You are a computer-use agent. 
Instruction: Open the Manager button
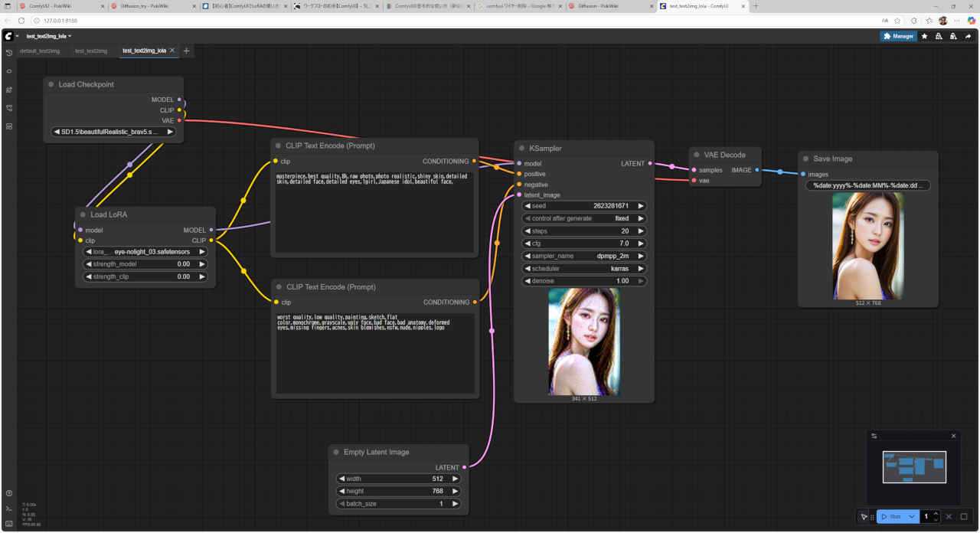click(x=898, y=36)
